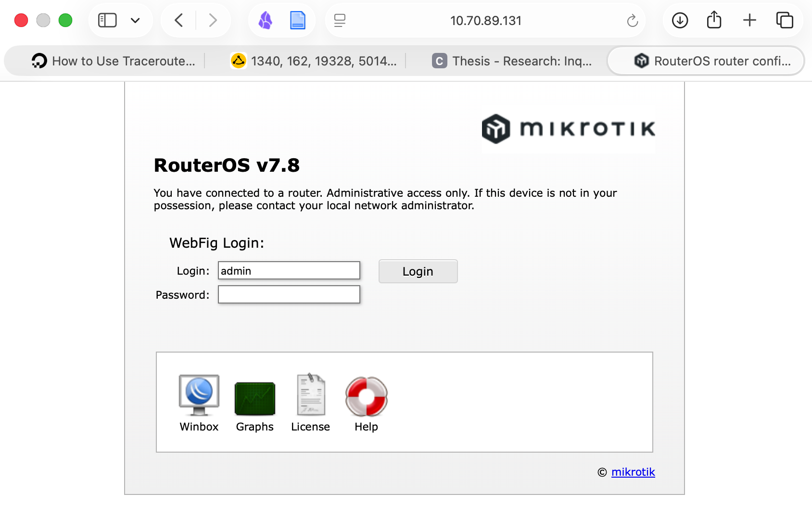Click the License label
This screenshot has width=812, height=506.
pos(311,427)
